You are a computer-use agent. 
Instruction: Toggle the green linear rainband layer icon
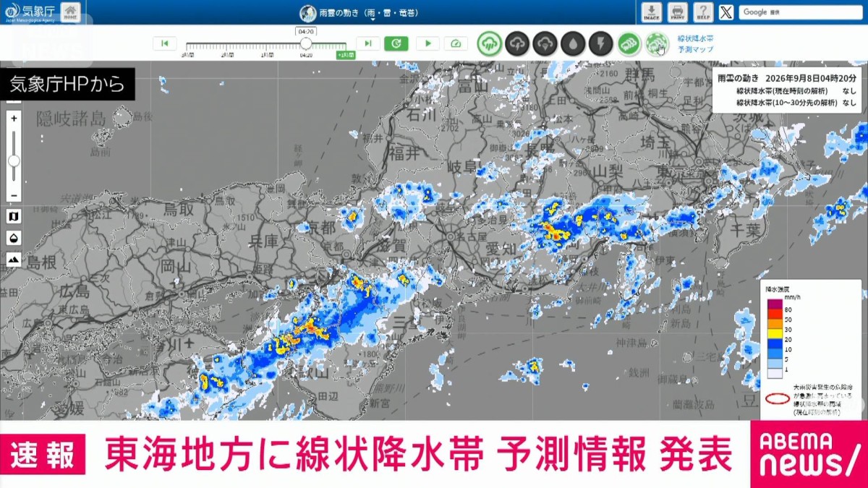[x=629, y=44]
